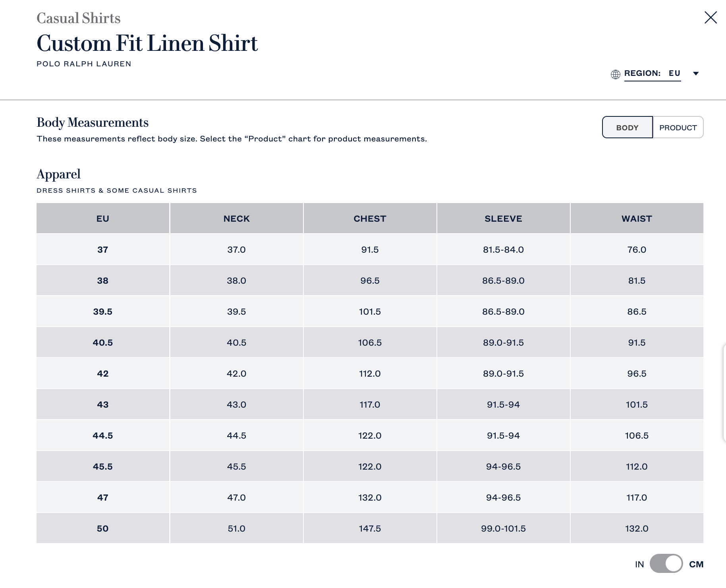Click the NECK column header

pyautogui.click(x=236, y=219)
